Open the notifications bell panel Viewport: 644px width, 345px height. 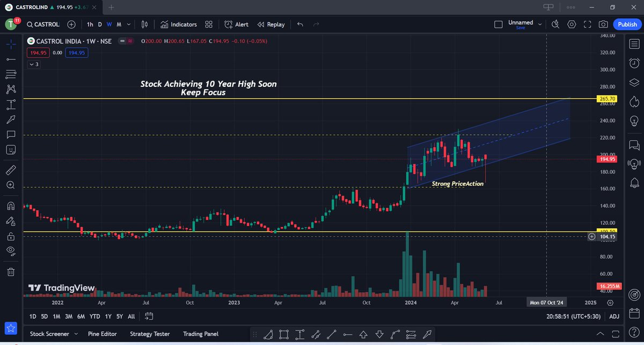(x=634, y=183)
